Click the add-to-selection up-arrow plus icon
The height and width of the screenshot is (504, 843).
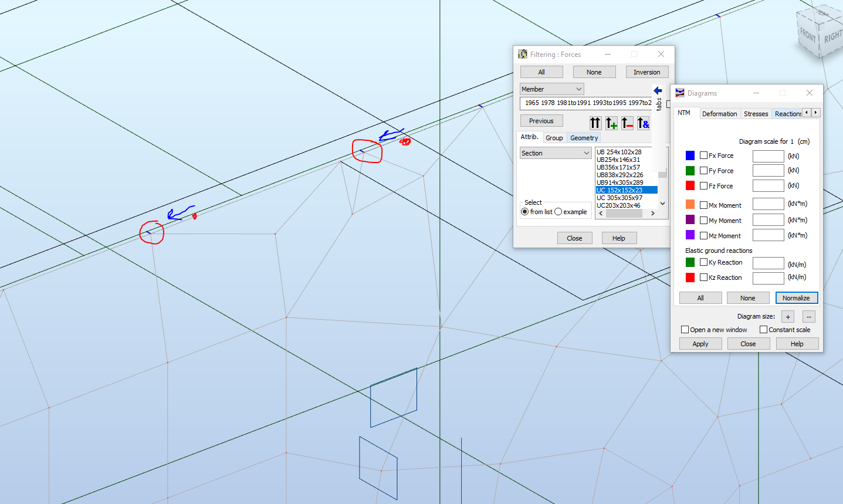coord(611,123)
